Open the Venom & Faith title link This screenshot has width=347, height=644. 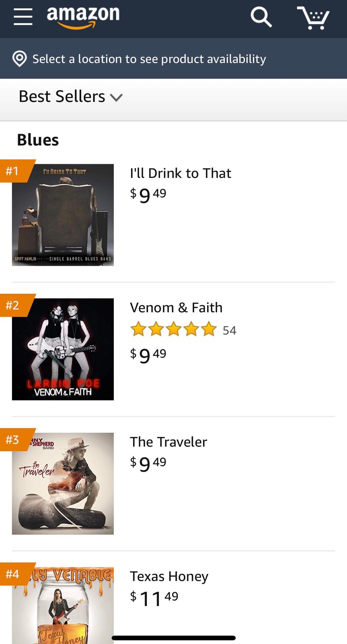(176, 308)
